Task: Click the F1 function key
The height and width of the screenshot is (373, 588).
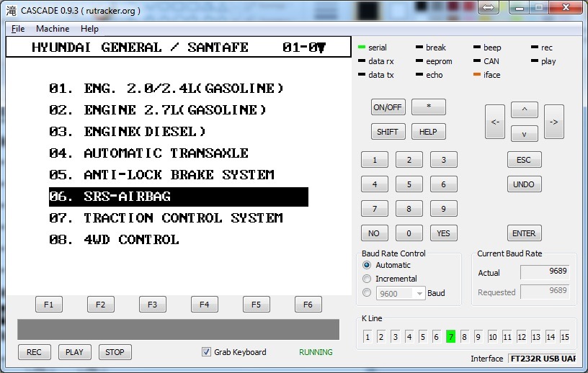Action: 49,305
